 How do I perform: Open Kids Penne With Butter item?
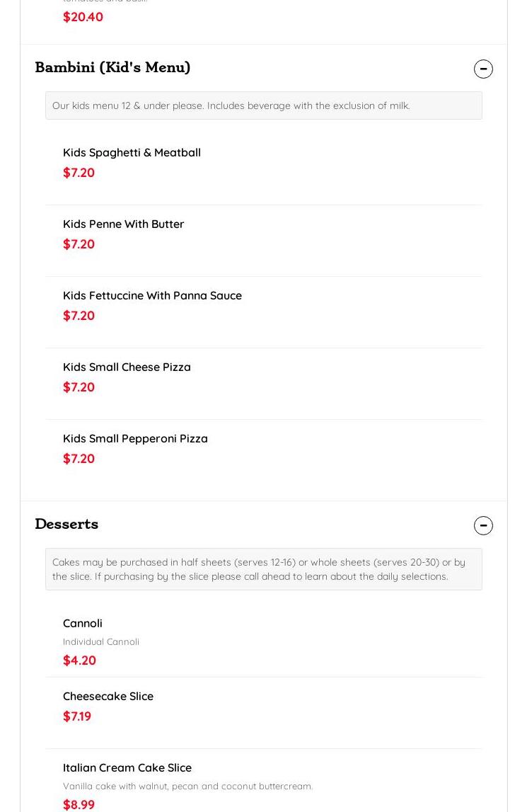pos(123,224)
